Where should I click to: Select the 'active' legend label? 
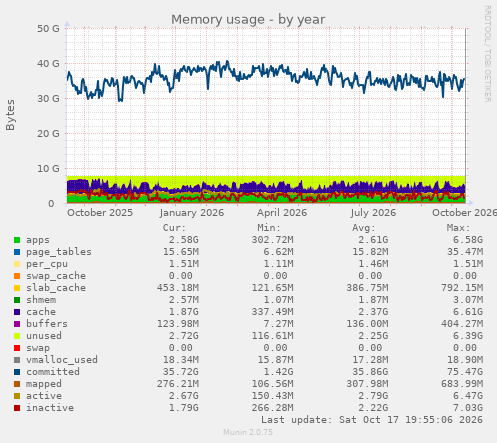44,396
